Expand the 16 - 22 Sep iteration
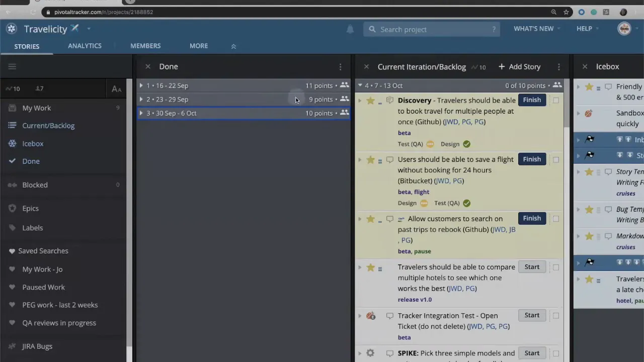Screen dimensions: 644x362 141,85
